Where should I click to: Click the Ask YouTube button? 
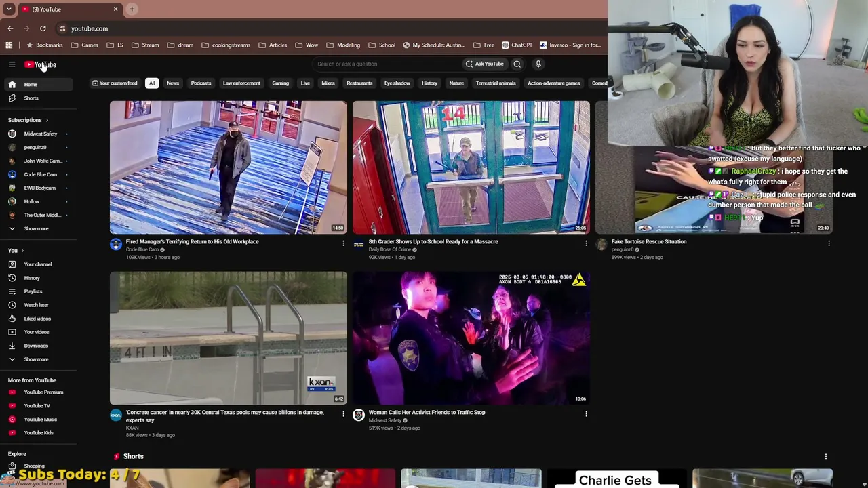[484, 64]
